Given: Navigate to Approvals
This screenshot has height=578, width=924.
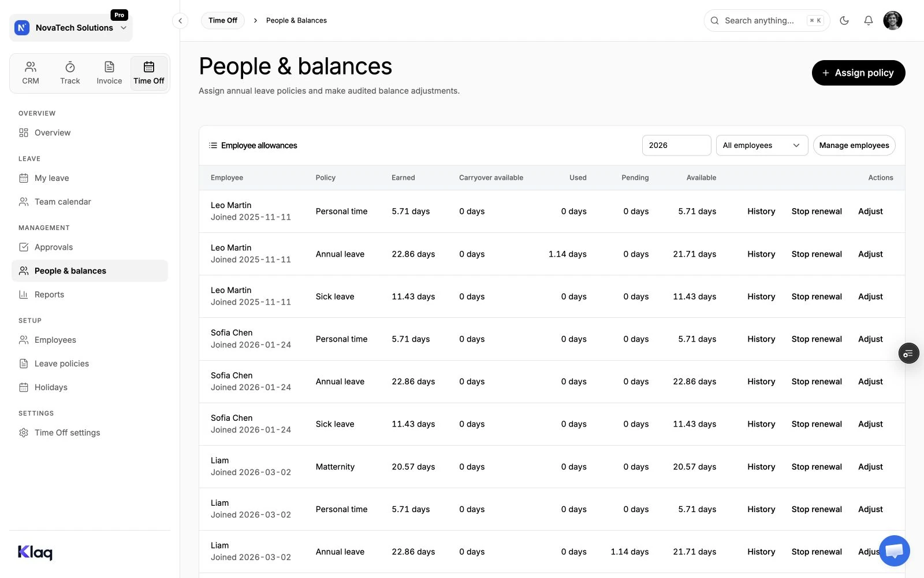Looking at the screenshot, I should [x=90, y=247].
